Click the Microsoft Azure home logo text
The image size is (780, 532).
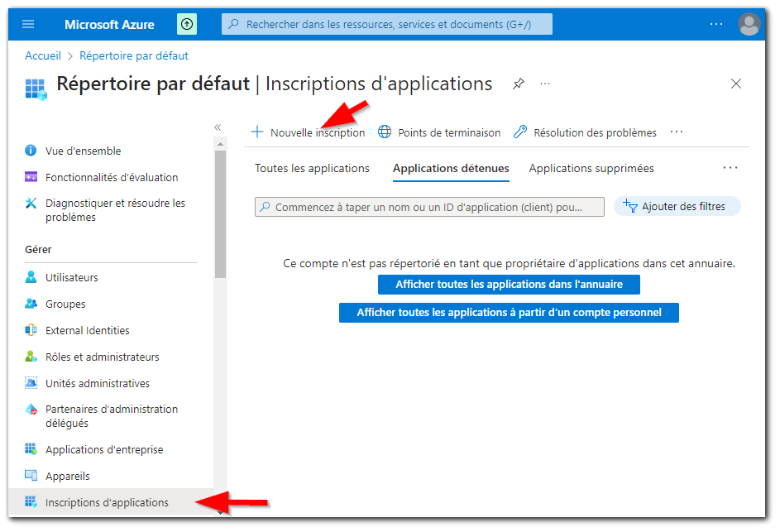coord(109,24)
